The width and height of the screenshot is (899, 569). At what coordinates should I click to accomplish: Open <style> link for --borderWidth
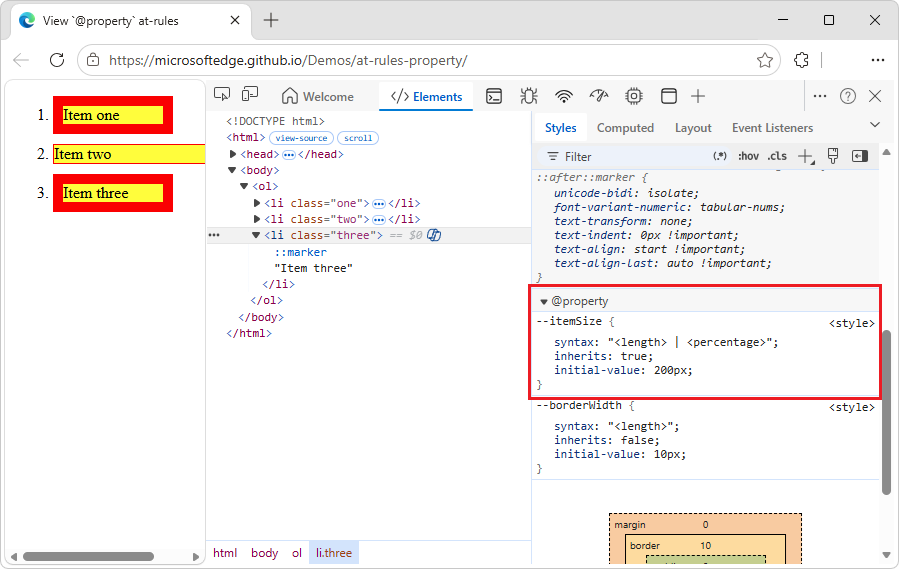[x=851, y=407]
